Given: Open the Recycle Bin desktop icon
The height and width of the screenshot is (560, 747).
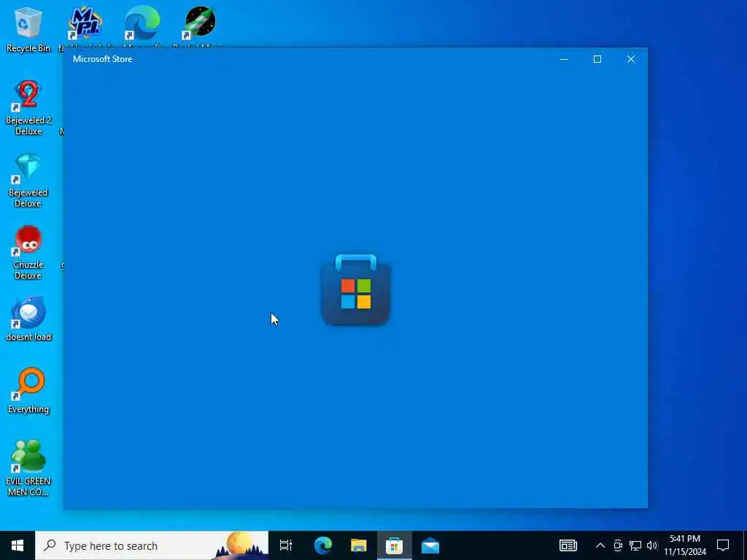Looking at the screenshot, I should click(x=28, y=28).
